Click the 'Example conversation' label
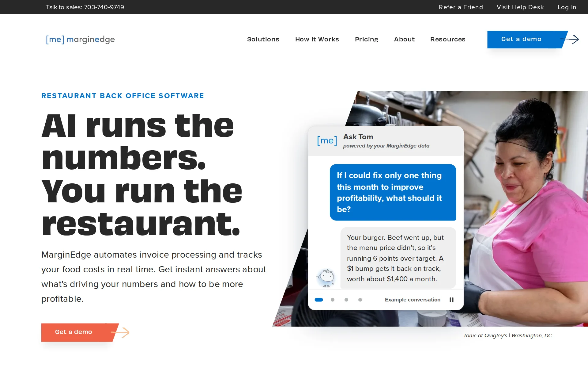 (x=413, y=300)
